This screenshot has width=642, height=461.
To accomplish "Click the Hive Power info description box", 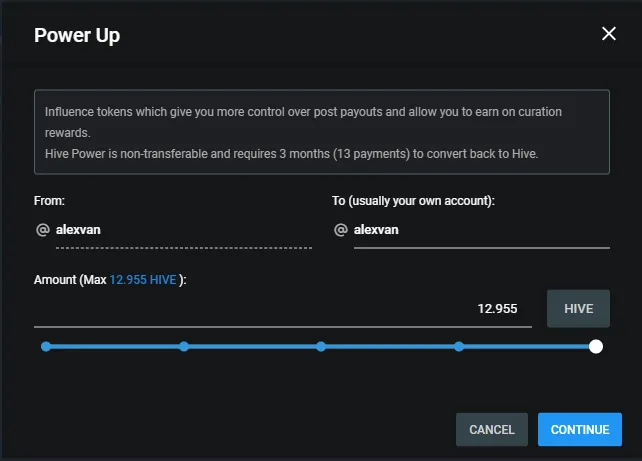I will point(322,132).
